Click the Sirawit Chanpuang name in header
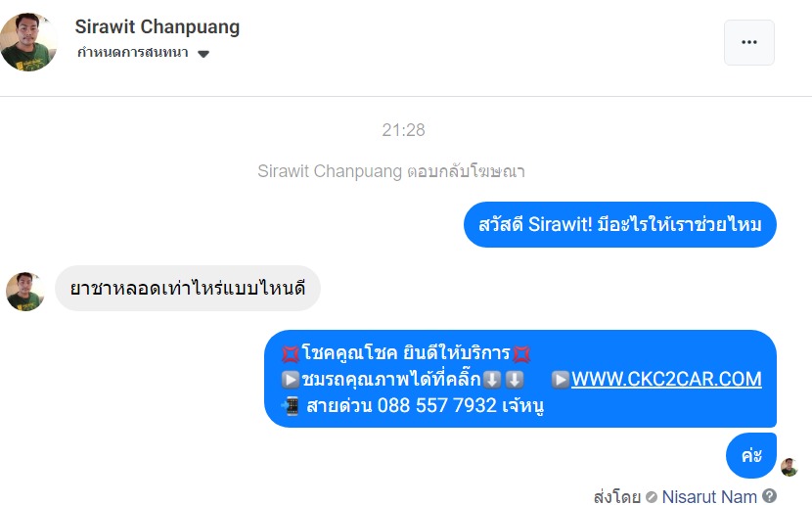812x505 pixels. click(158, 26)
